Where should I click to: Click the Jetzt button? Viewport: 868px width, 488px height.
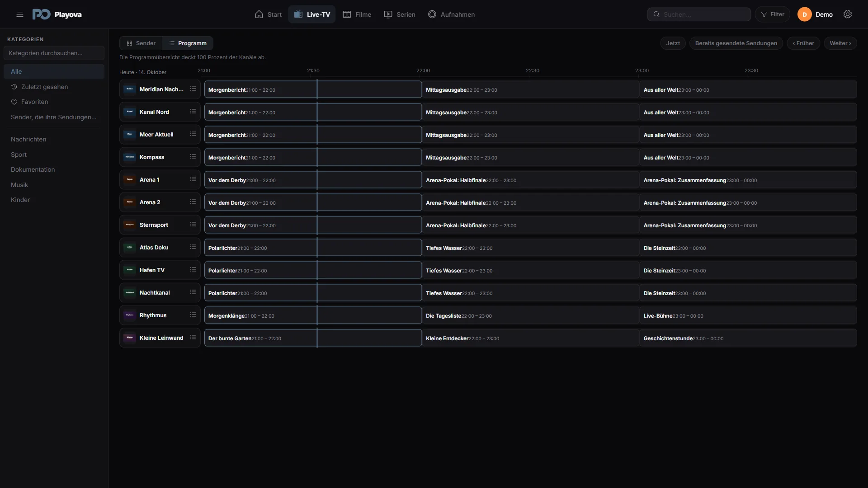pyautogui.click(x=673, y=43)
